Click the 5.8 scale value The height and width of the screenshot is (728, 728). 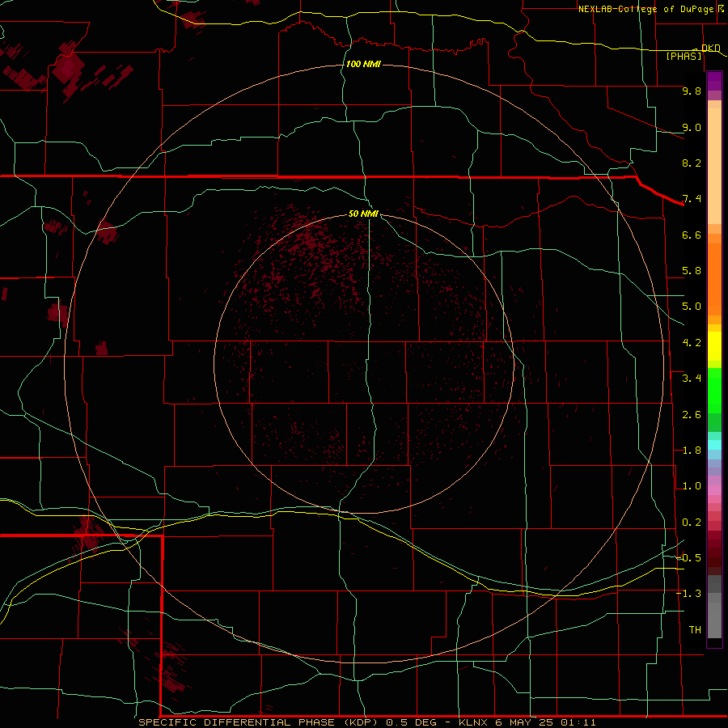click(692, 271)
